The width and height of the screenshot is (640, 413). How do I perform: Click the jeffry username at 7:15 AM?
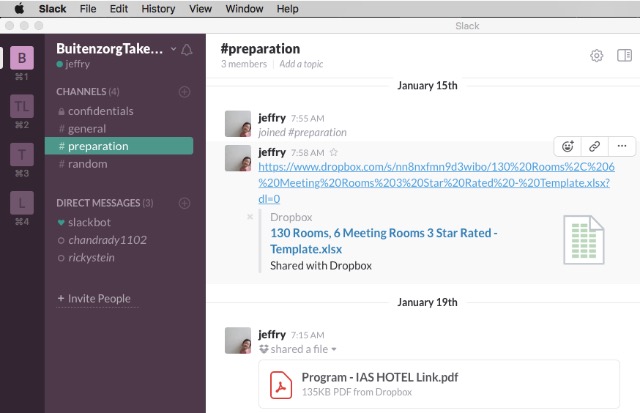272,335
